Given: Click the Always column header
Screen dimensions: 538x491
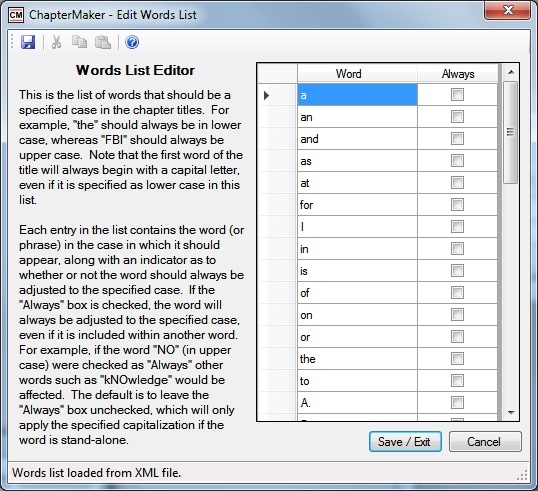Looking at the screenshot, I should (x=458, y=73).
